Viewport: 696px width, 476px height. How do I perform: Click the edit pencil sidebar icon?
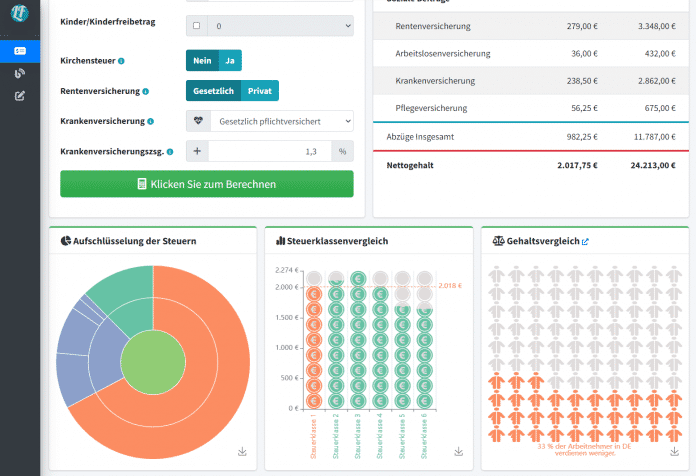point(20,96)
